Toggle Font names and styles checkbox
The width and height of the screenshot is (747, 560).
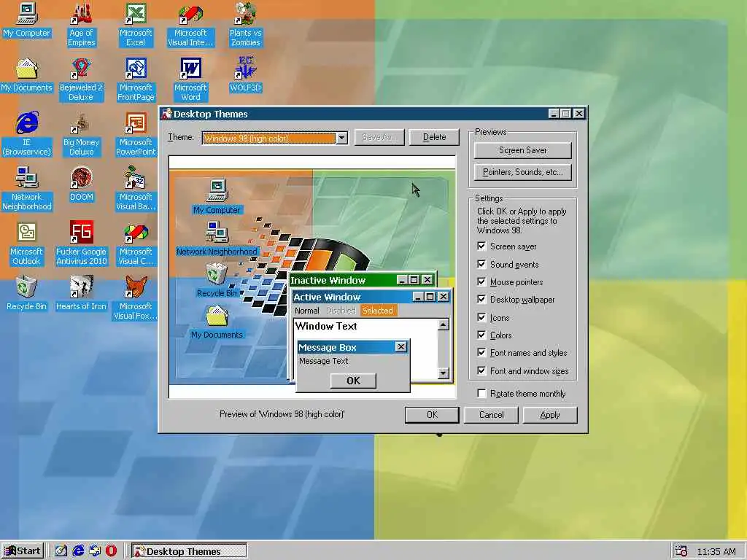(481, 353)
